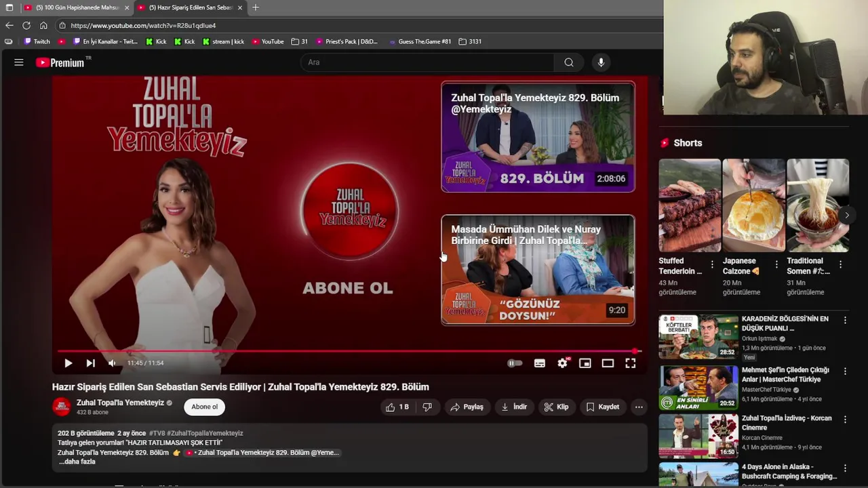868x488 pixels.
Task: Click circular ABONE OL channel end-screen element
Action: 349,211
